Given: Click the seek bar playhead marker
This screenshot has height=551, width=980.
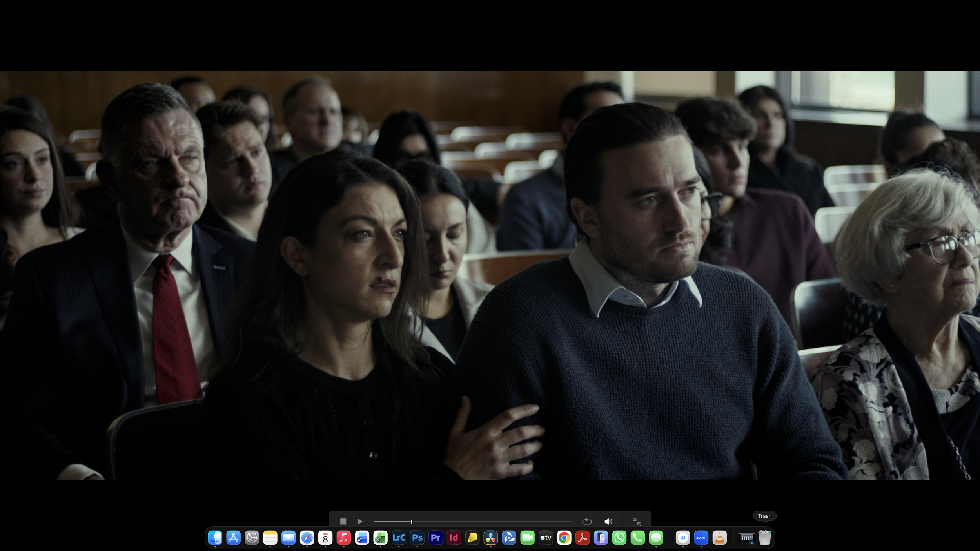Looking at the screenshot, I should (x=411, y=521).
